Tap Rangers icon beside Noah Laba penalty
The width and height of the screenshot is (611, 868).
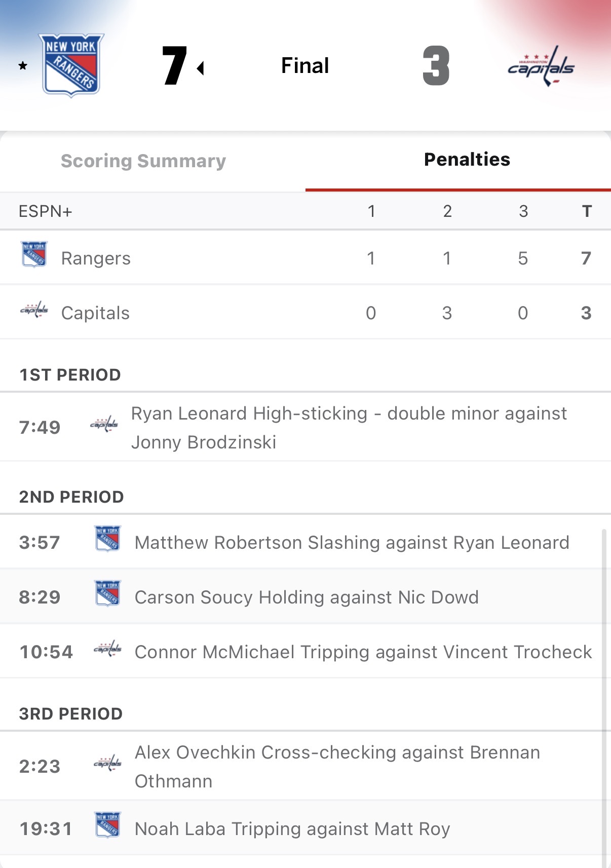(108, 824)
